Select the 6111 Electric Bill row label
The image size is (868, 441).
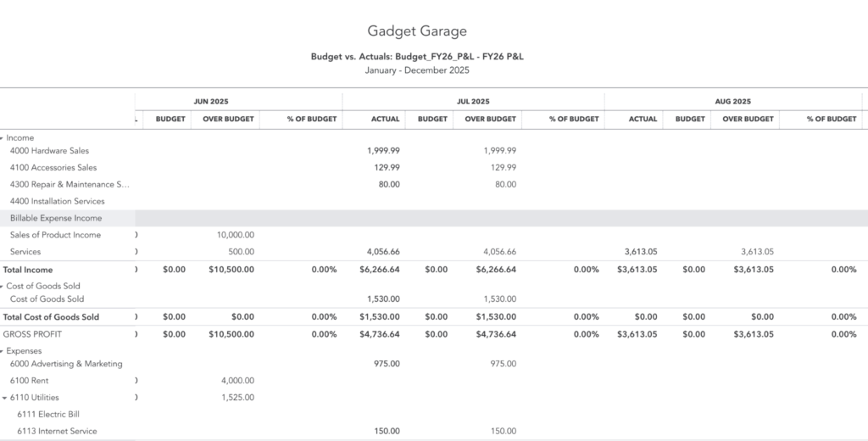point(48,415)
